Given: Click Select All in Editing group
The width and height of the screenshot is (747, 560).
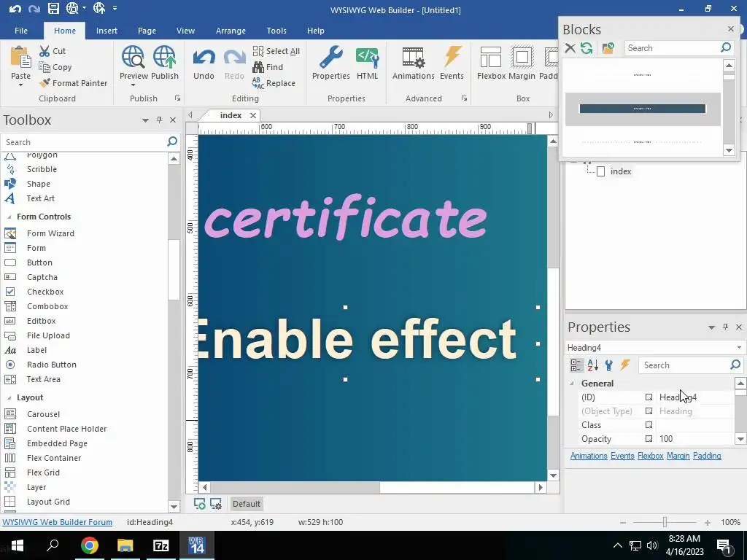Looking at the screenshot, I should click(x=276, y=51).
